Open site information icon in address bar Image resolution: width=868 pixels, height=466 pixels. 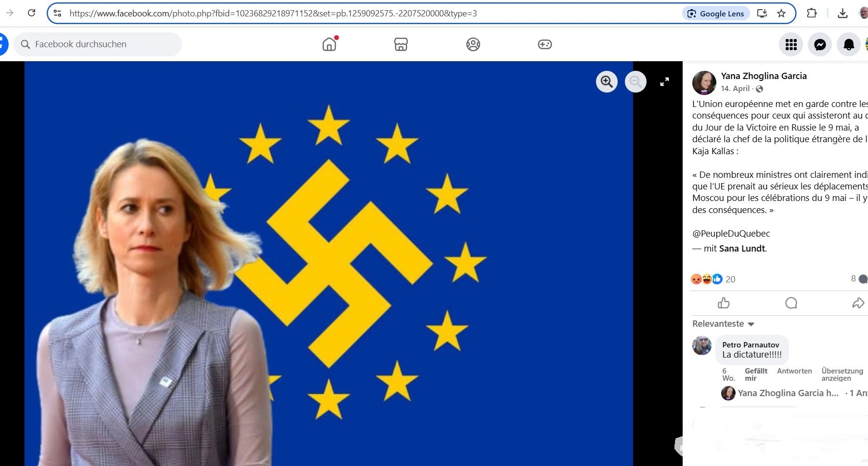point(57,13)
